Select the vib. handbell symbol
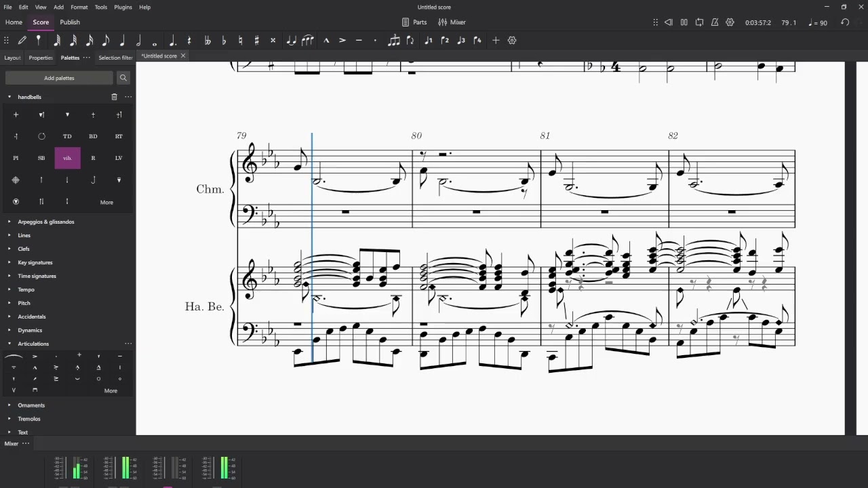Image resolution: width=868 pixels, height=488 pixels. click(67, 158)
